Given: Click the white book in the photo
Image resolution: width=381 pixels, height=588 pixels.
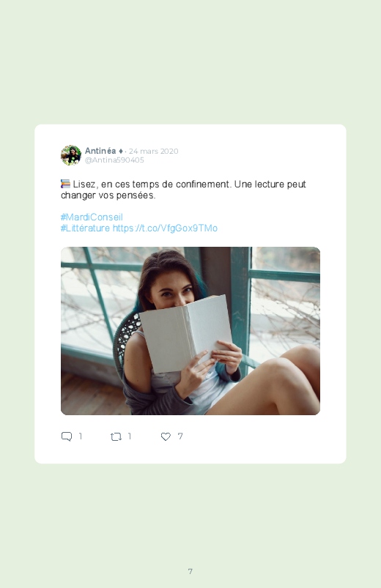Looking at the screenshot, I should pyautogui.click(x=185, y=333).
